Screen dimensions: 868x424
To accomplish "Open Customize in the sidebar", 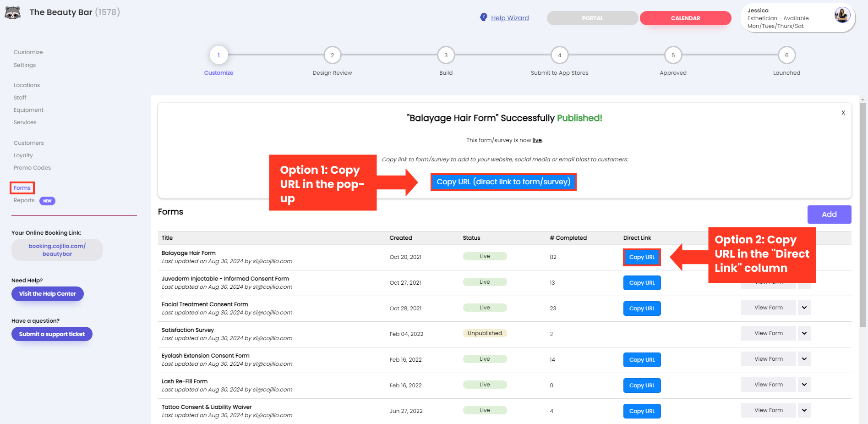I will point(28,52).
